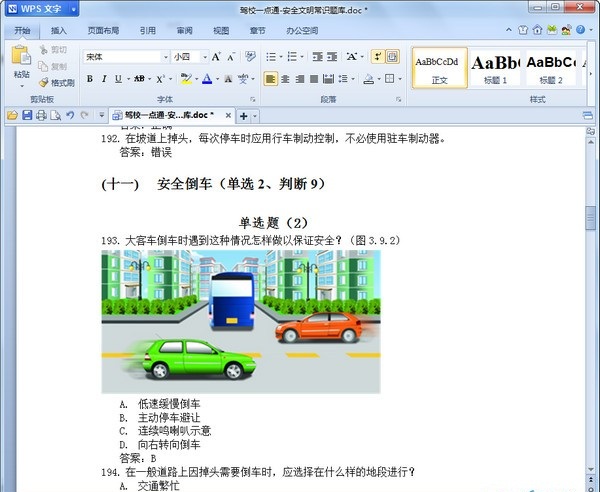
Task: Switch to the 插入 ribbon tab
Action: click(x=59, y=31)
